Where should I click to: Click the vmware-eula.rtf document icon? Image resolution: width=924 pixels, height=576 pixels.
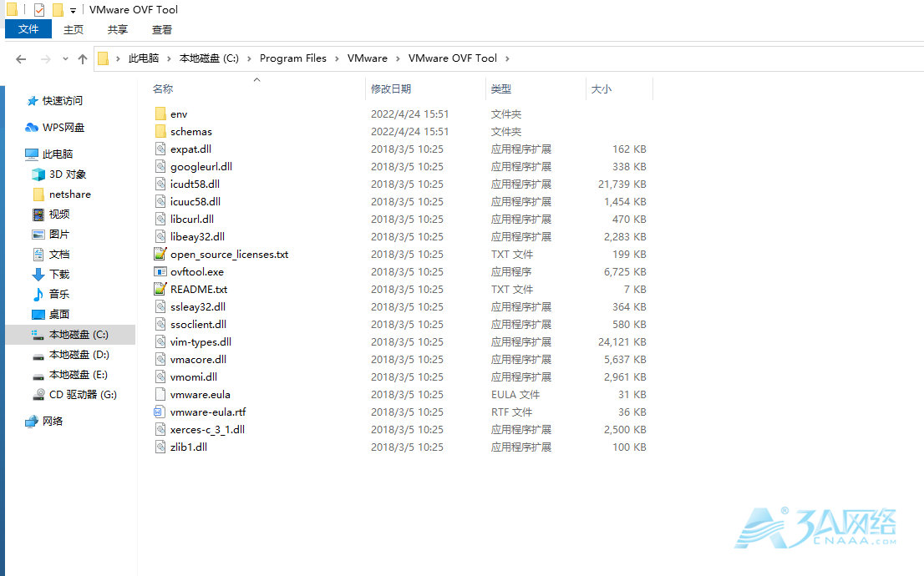[x=159, y=412]
